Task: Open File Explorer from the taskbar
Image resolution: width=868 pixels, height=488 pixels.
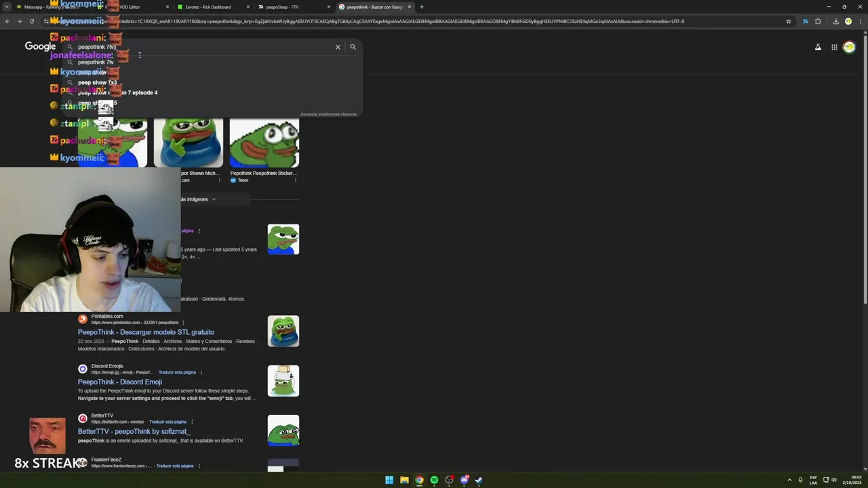Action: tap(404, 480)
